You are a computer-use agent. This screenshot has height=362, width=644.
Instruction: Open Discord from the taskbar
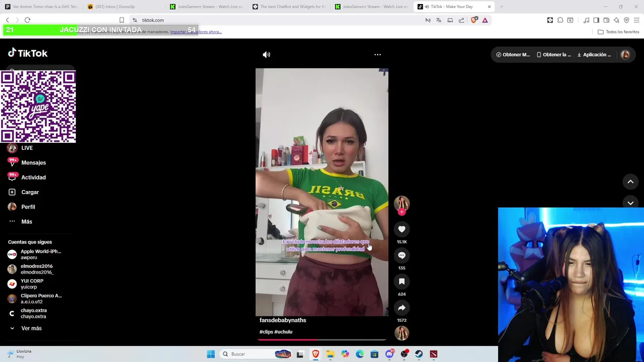pyautogui.click(x=389, y=354)
